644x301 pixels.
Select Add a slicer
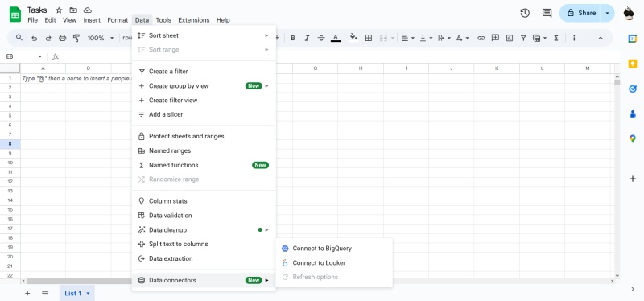click(204, 114)
